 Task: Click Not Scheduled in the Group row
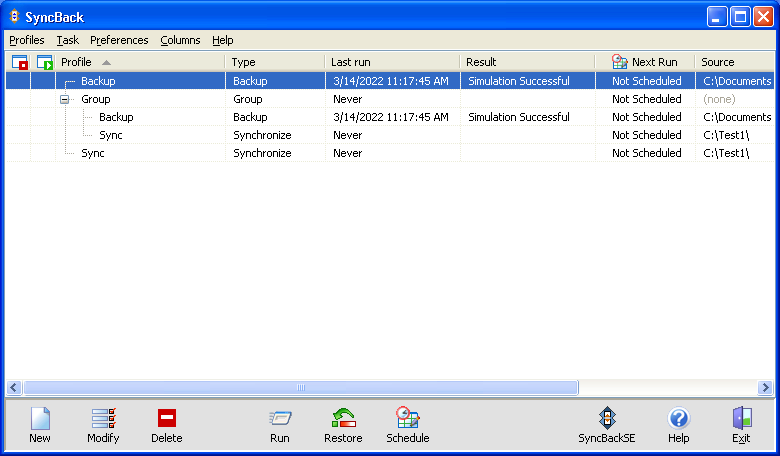pos(647,99)
